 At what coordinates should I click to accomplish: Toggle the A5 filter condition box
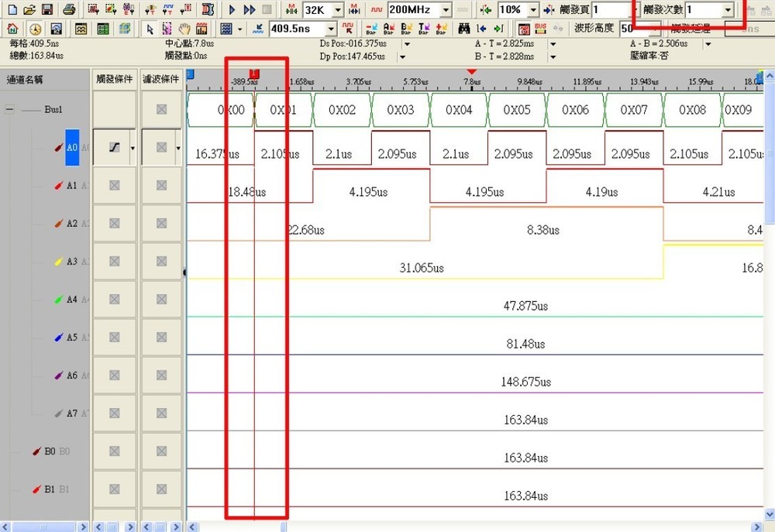pyautogui.click(x=162, y=337)
